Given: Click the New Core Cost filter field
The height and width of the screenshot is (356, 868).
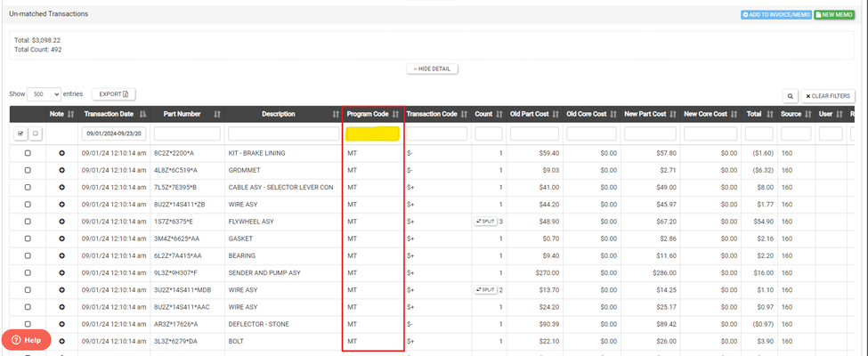Looking at the screenshot, I should coord(710,133).
